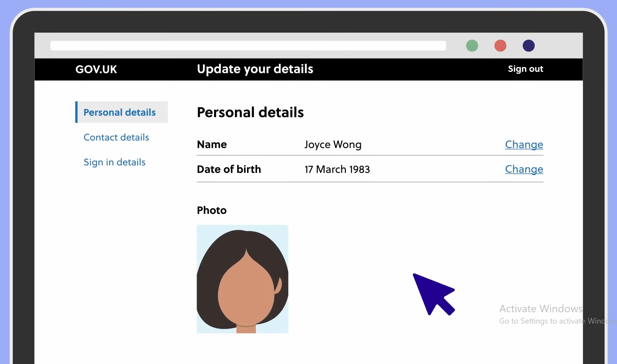617x364 pixels.
Task: Sign out of the account
Action: pos(525,69)
